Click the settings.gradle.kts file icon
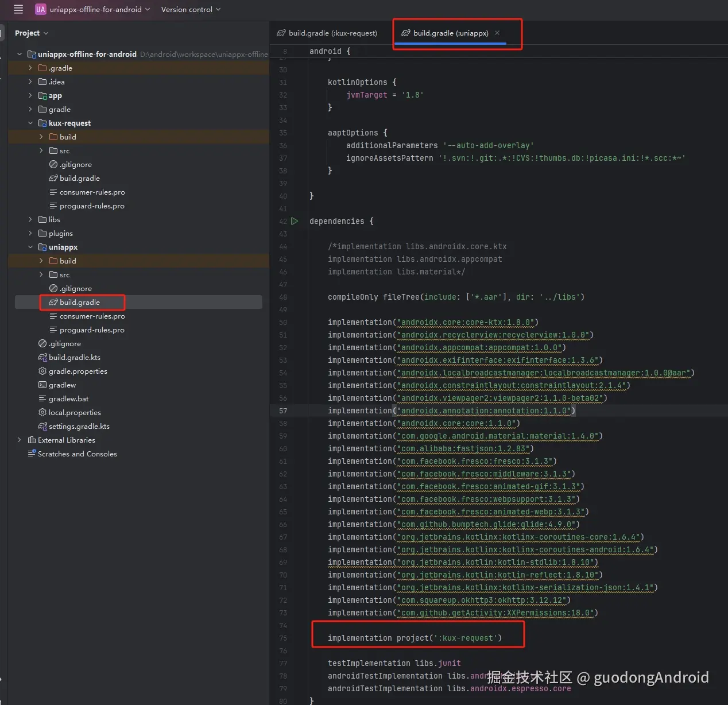Screen dimensions: 728x705 click(x=42, y=426)
